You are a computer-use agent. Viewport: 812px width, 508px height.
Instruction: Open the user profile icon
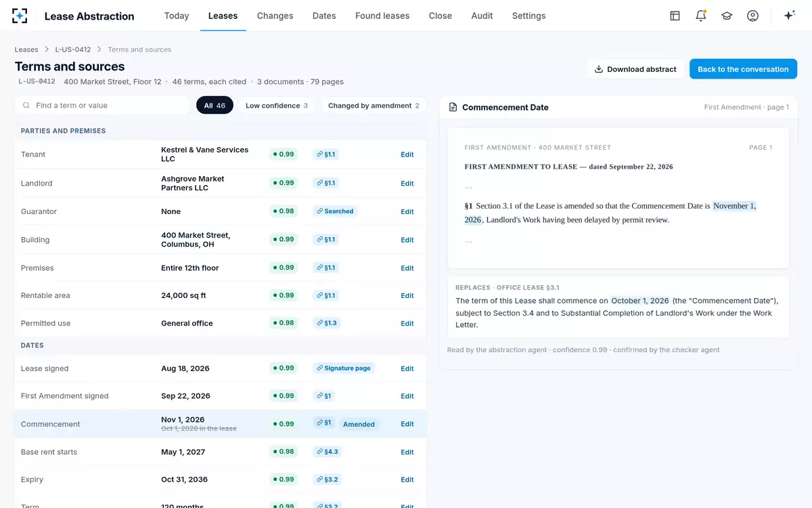[752, 16]
